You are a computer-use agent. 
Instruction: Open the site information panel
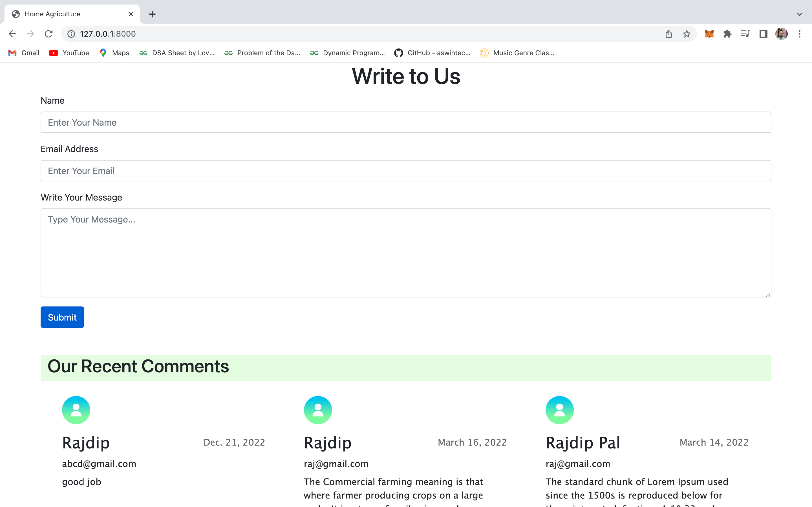tap(71, 34)
